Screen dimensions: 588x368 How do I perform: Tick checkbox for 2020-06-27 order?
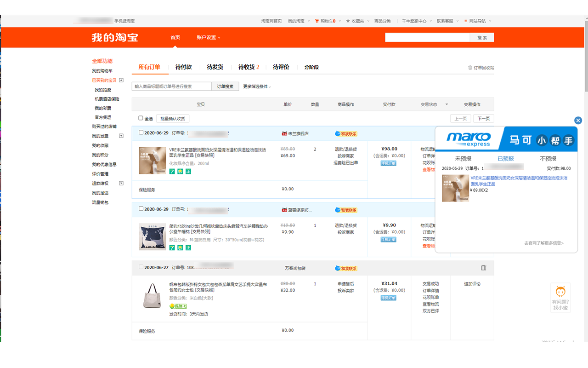[141, 267]
